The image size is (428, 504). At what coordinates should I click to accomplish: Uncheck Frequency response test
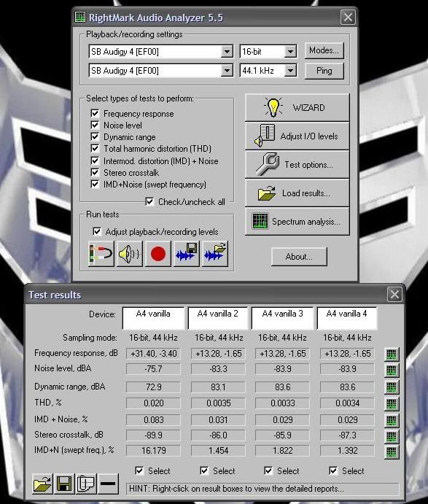pos(95,113)
